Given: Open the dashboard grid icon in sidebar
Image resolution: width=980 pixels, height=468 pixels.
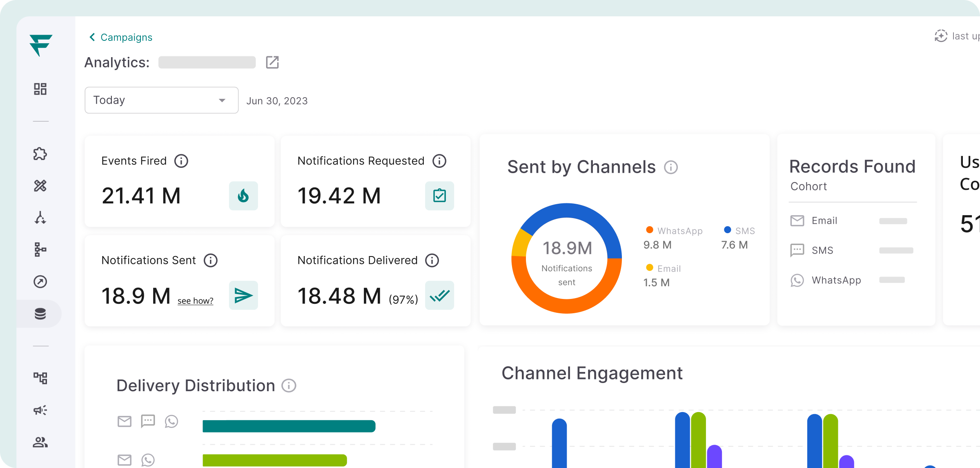Looking at the screenshot, I should (x=40, y=89).
